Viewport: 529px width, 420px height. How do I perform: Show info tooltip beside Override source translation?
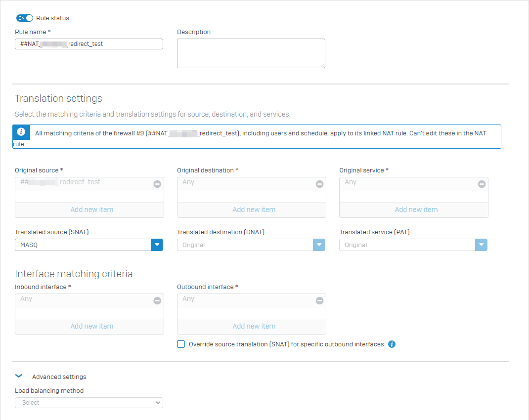point(392,344)
